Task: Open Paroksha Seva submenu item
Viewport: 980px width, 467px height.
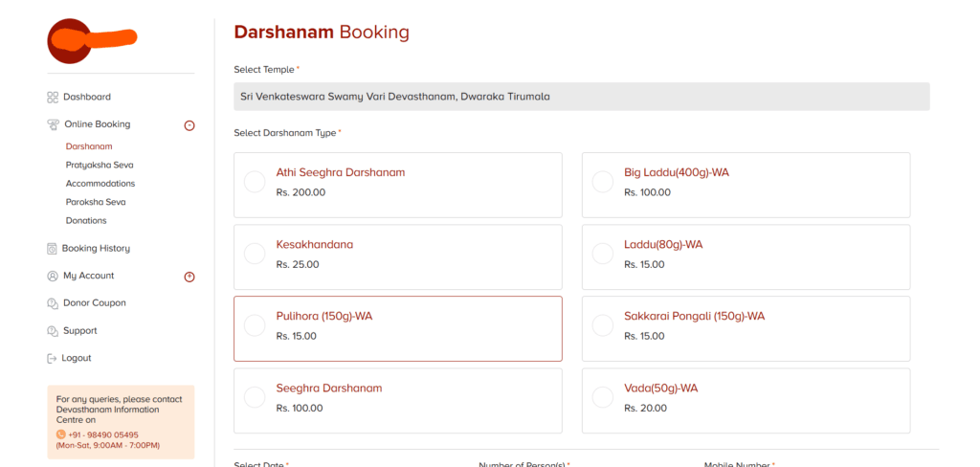Action: (96, 202)
